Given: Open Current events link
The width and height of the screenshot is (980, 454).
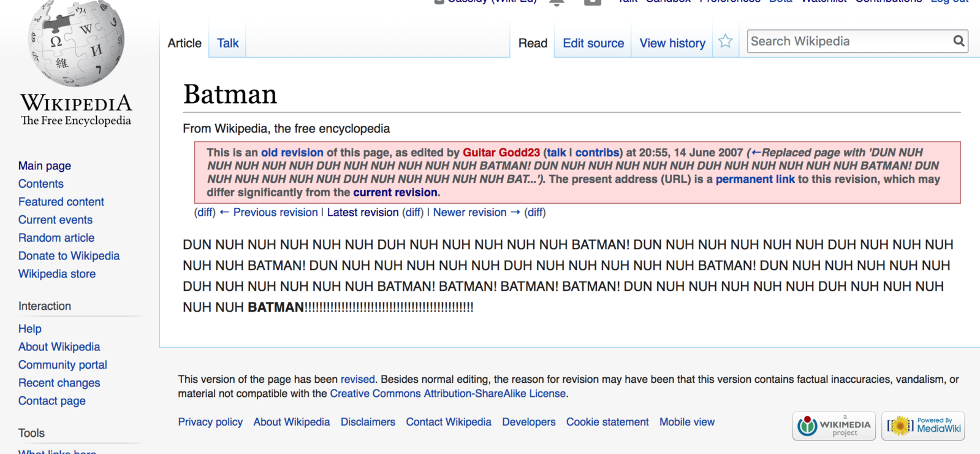Looking at the screenshot, I should [x=55, y=220].
